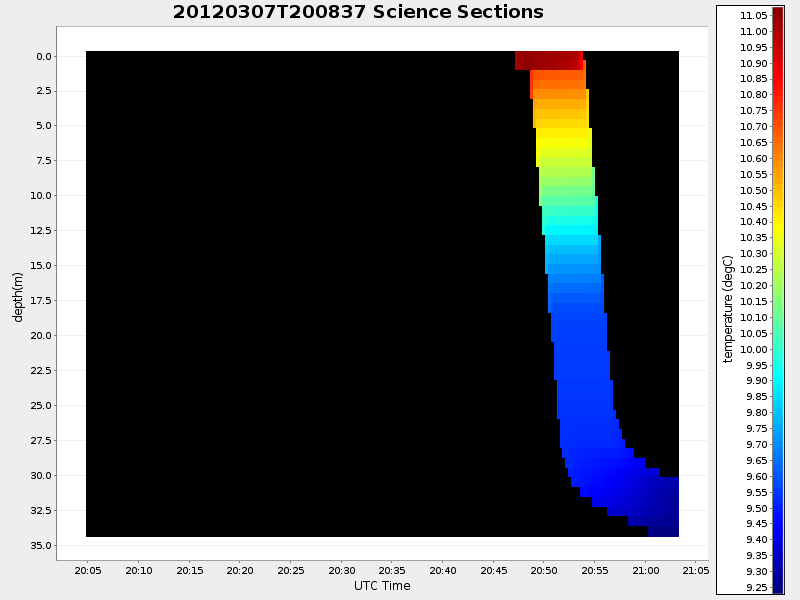Click colorbar value 10.70

click(x=754, y=127)
